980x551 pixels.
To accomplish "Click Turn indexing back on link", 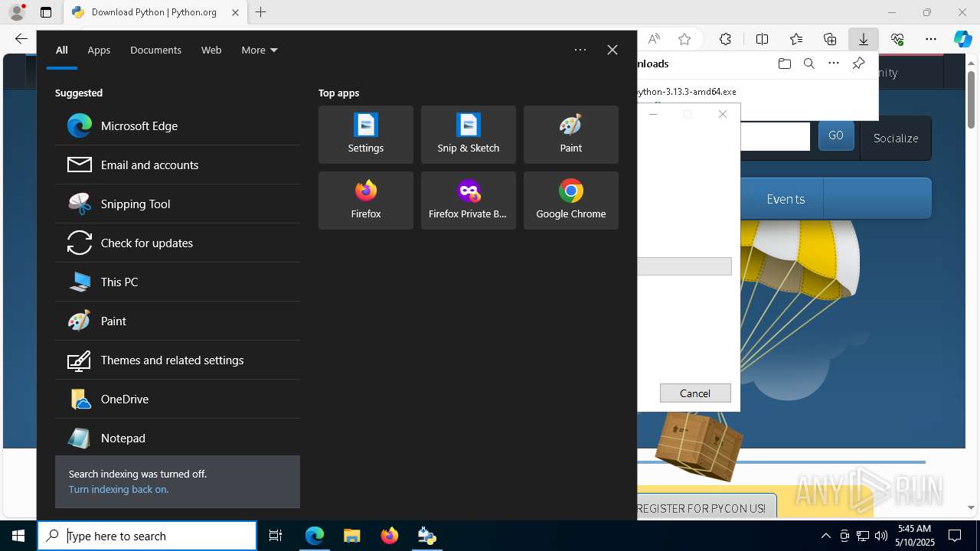I will tap(119, 489).
